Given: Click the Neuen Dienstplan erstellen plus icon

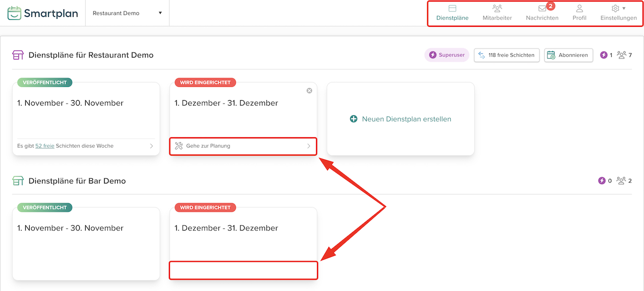Looking at the screenshot, I should [354, 119].
